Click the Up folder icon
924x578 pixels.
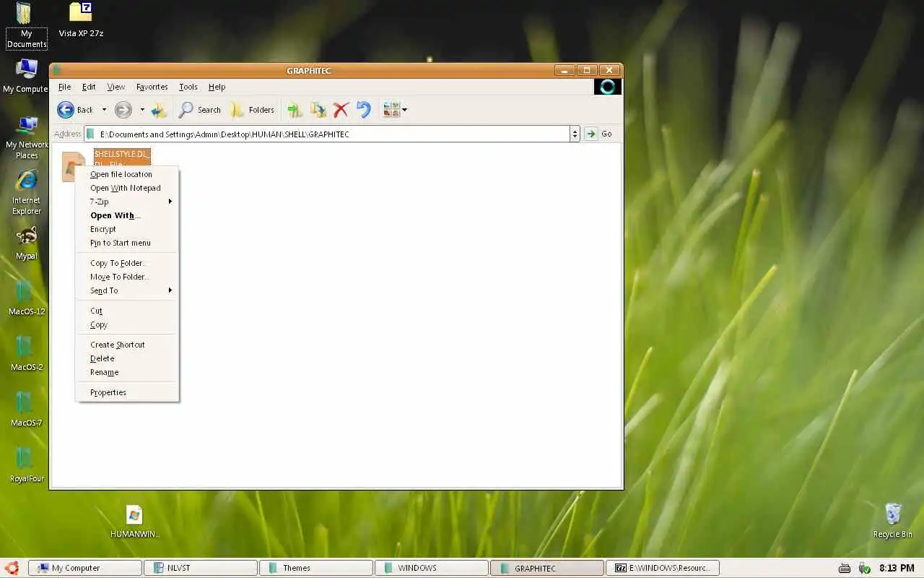(x=159, y=110)
